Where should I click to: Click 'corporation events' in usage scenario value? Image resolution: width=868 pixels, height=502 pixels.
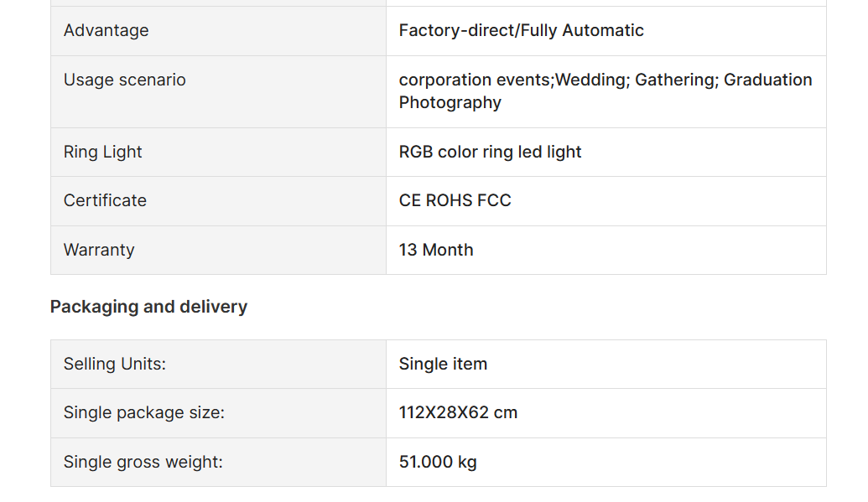pos(476,80)
